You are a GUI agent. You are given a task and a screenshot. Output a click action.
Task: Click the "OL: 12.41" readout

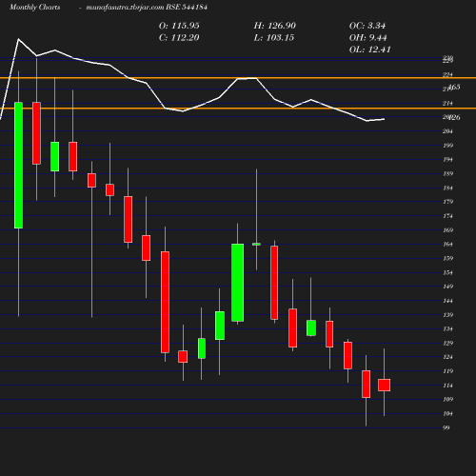pos(370,50)
